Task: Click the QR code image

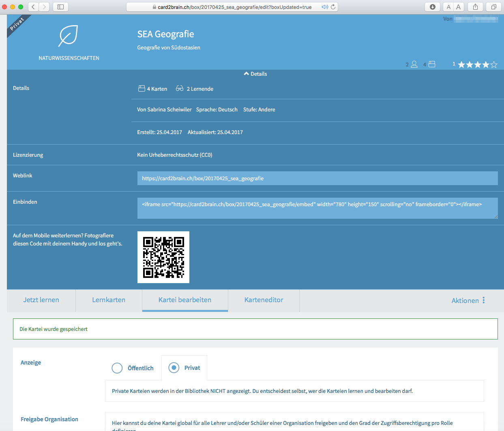Action: pos(163,257)
